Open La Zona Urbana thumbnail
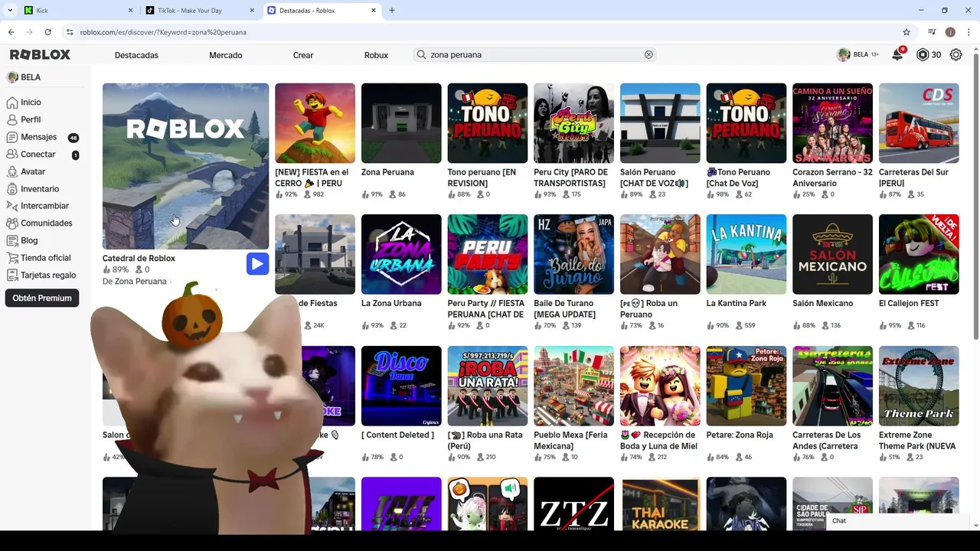Viewport: 980px width, 551px height. (x=401, y=254)
